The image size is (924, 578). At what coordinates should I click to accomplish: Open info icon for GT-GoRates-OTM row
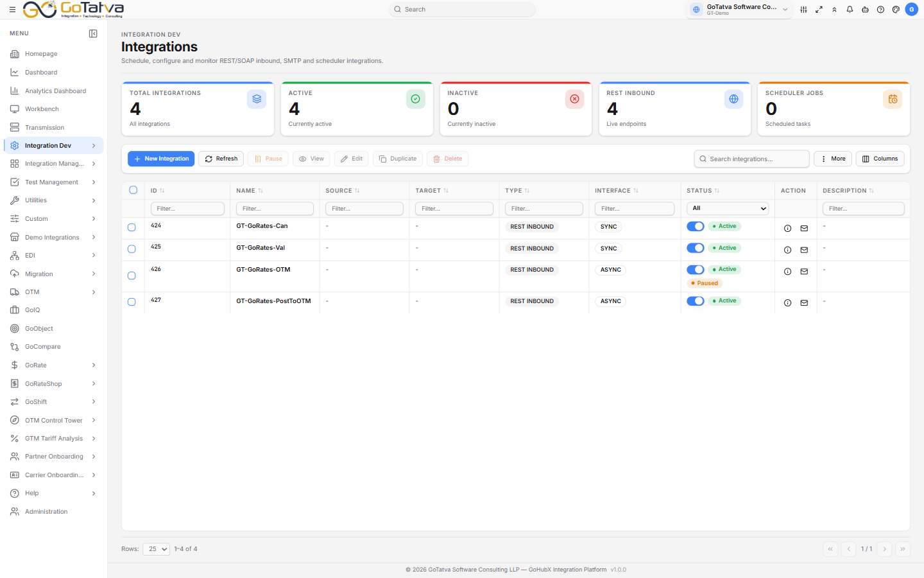(x=787, y=272)
